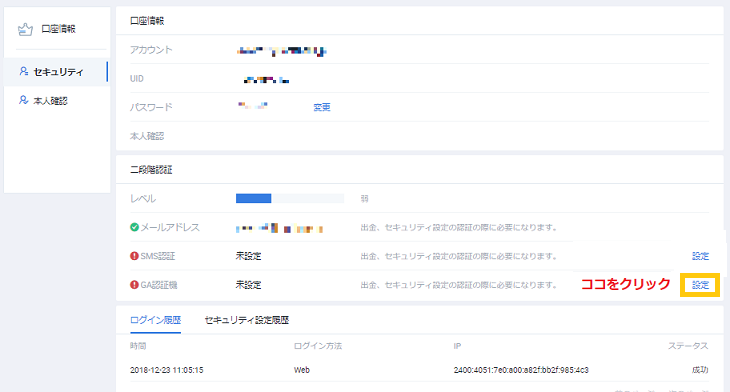Click the red warning icon beside GA認証機

coord(134,284)
